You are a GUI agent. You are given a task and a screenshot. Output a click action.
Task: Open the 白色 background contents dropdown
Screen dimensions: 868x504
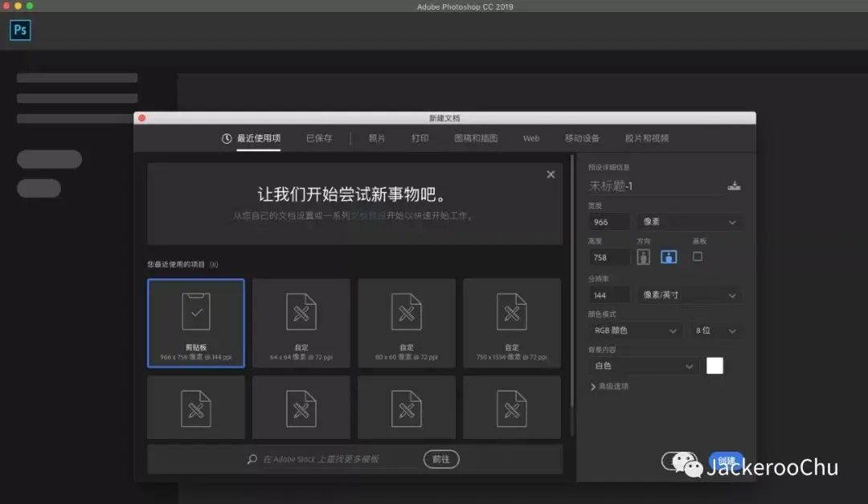point(643,366)
